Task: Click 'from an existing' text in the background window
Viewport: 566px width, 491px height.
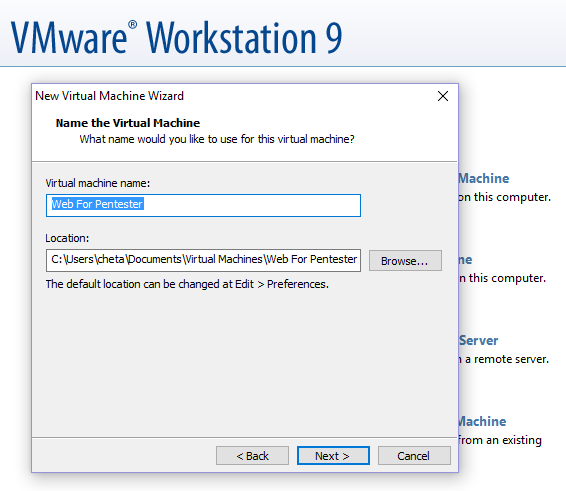Action: tap(500, 440)
